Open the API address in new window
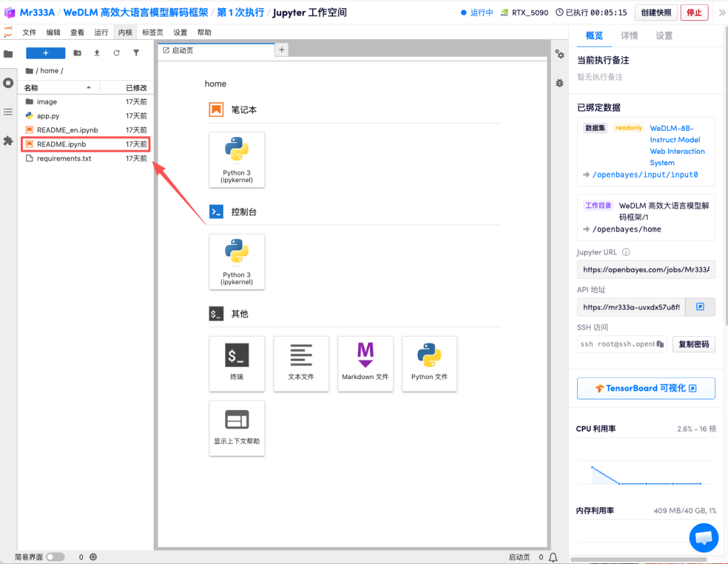This screenshot has width=728, height=564. (x=700, y=306)
